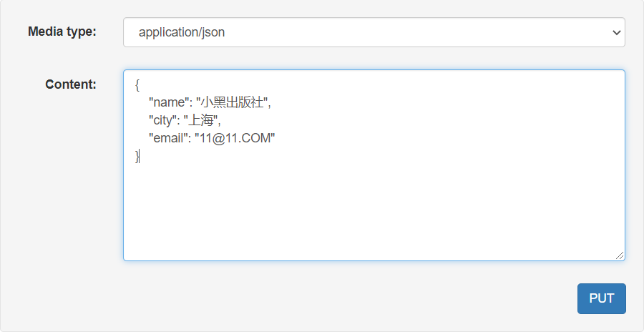Click the "city" line with 上海
Screen dimensions: 644x332
[x=185, y=120]
